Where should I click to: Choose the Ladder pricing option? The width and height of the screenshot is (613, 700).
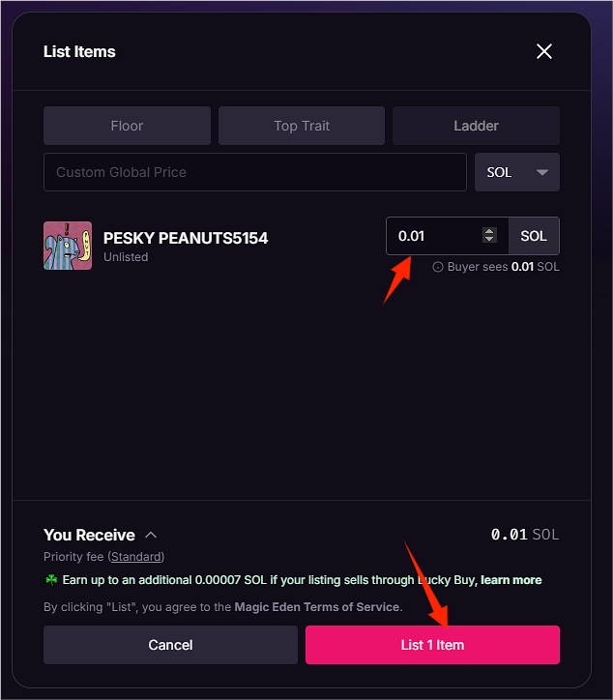coord(476,126)
